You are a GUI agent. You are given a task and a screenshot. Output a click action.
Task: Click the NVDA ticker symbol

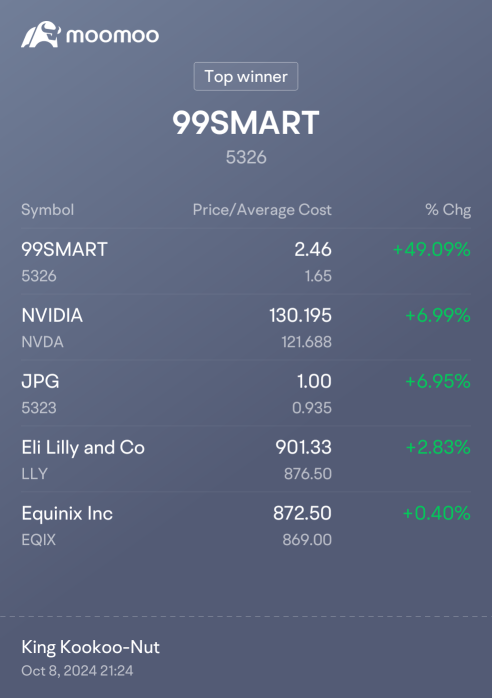click(x=42, y=342)
